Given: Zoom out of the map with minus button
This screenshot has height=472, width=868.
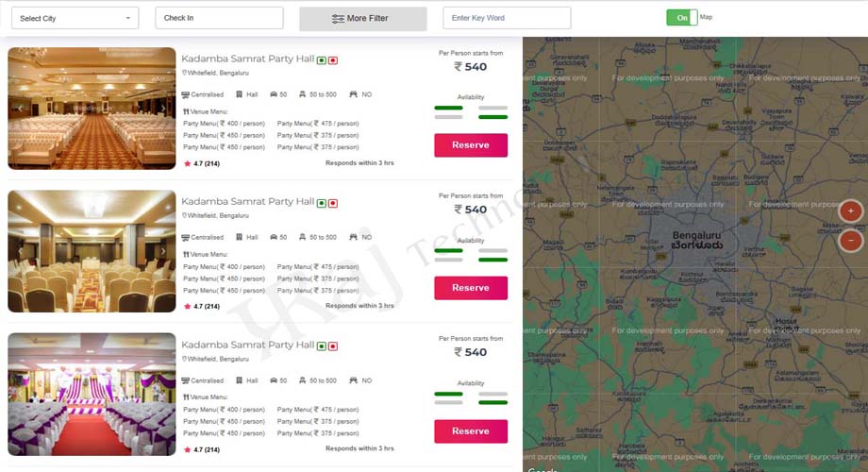Looking at the screenshot, I should (850, 241).
